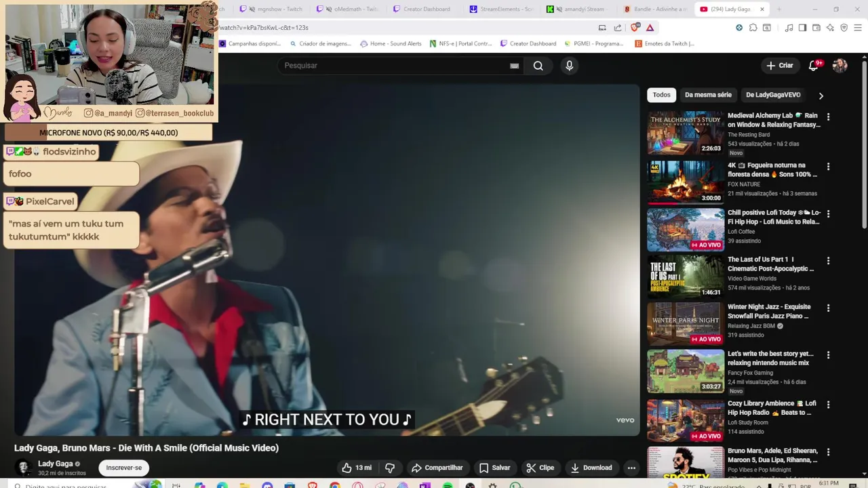
Task: Click the Die With A Smile video player
Action: 327,260
